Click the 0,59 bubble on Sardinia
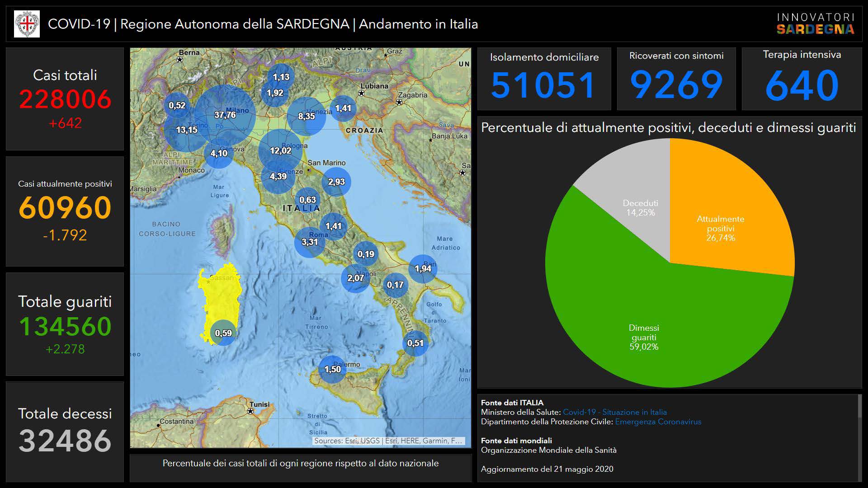 pos(223,333)
